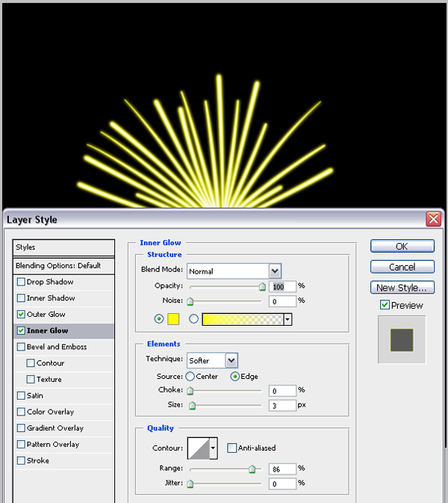Click the Size value field

[x=282, y=406]
